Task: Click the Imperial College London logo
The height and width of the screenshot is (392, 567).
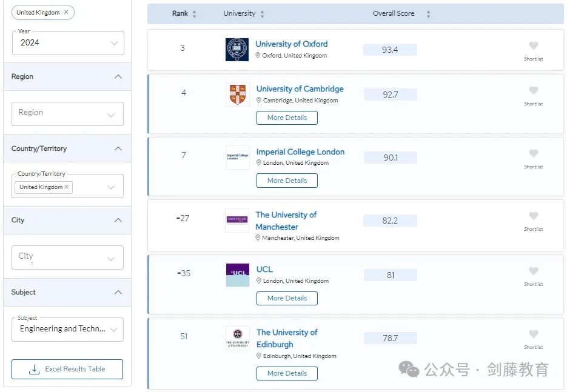Action: coord(238,157)
